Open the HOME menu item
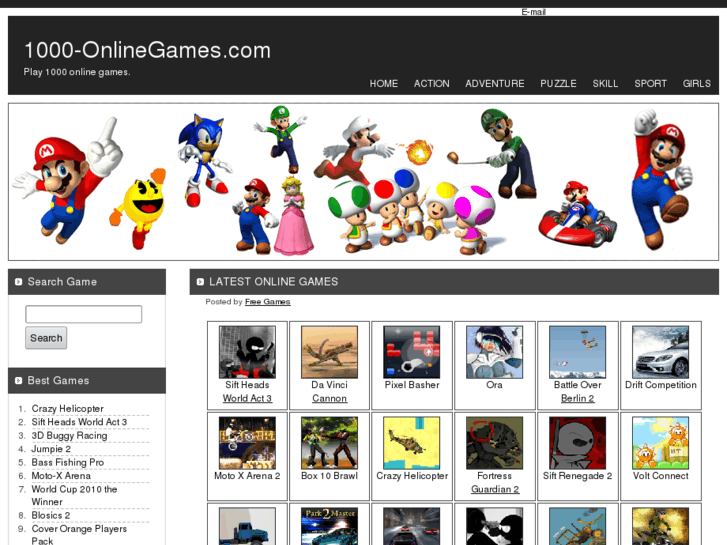The height and width of the screenshot is (545, 727). [383, 83]
